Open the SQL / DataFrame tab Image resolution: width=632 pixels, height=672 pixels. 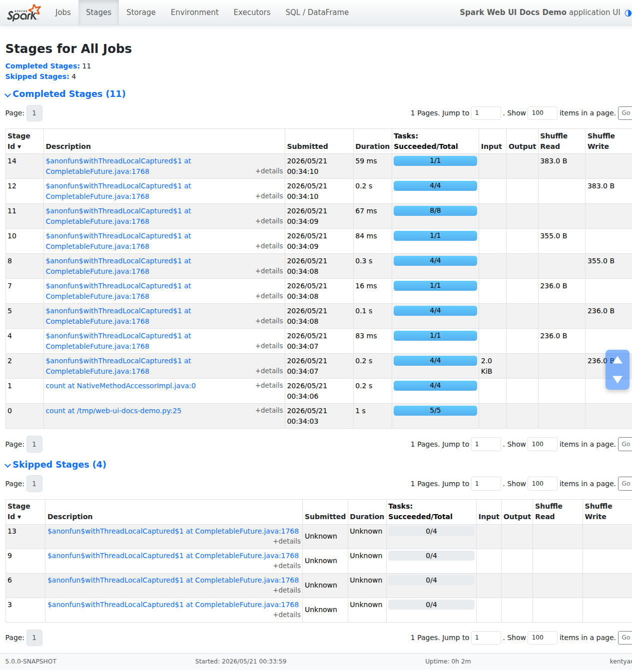(317, 12)
